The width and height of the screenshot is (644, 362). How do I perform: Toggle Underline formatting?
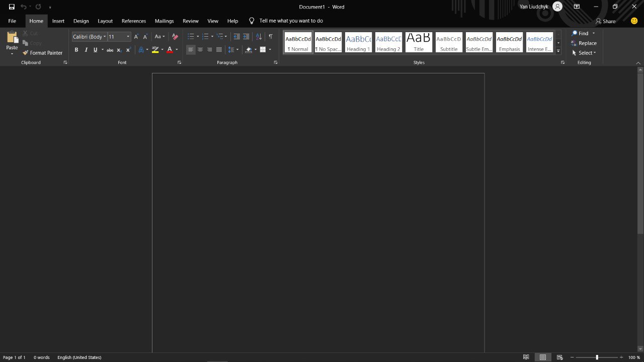[95, 50]
